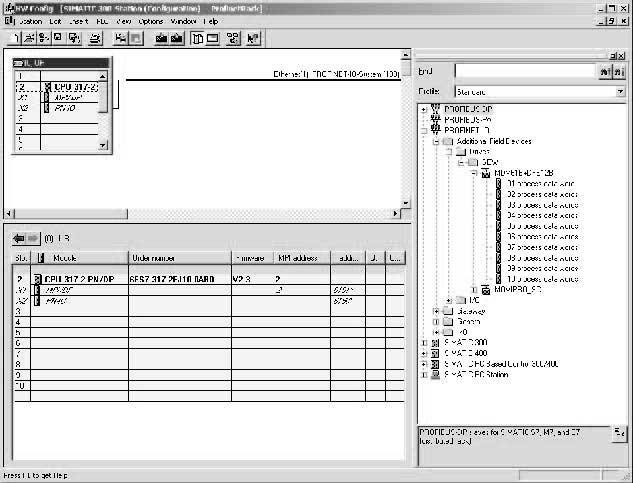Select the 08 process data words entry
Screen dimensions: 633x483
point(542,258)
